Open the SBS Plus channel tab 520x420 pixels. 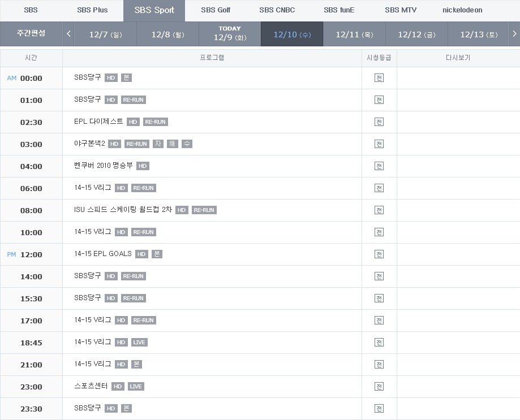pos(92,10)
